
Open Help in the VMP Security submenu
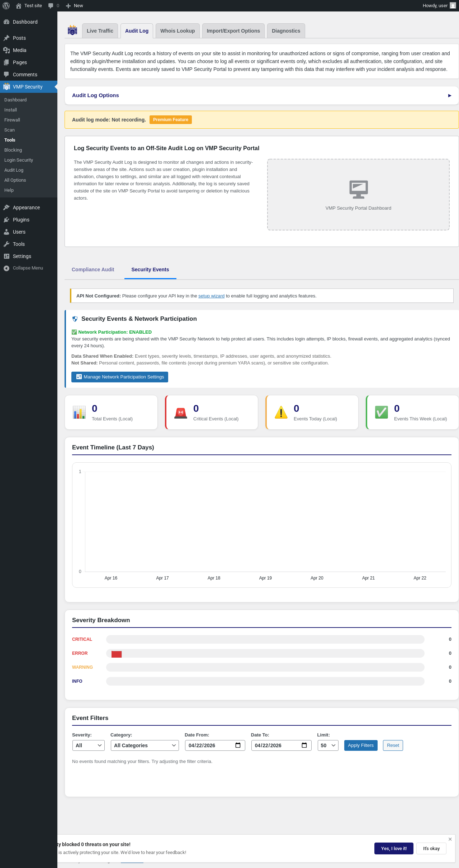click(9, 190)
